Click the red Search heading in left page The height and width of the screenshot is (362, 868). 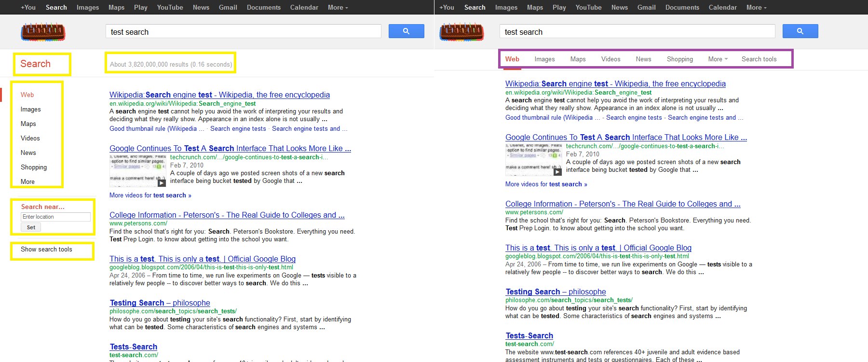click(35, 64)
